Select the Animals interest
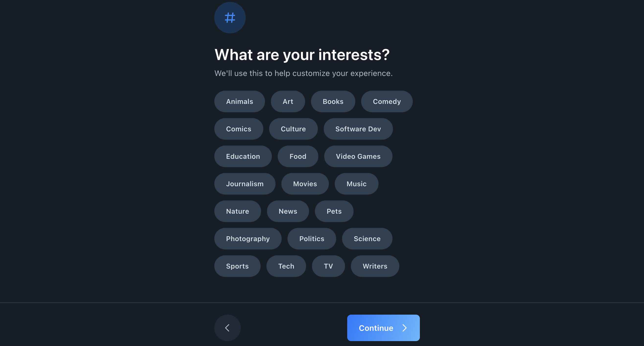The width and height of the screenshot is (644, 346). pos(239,101)
